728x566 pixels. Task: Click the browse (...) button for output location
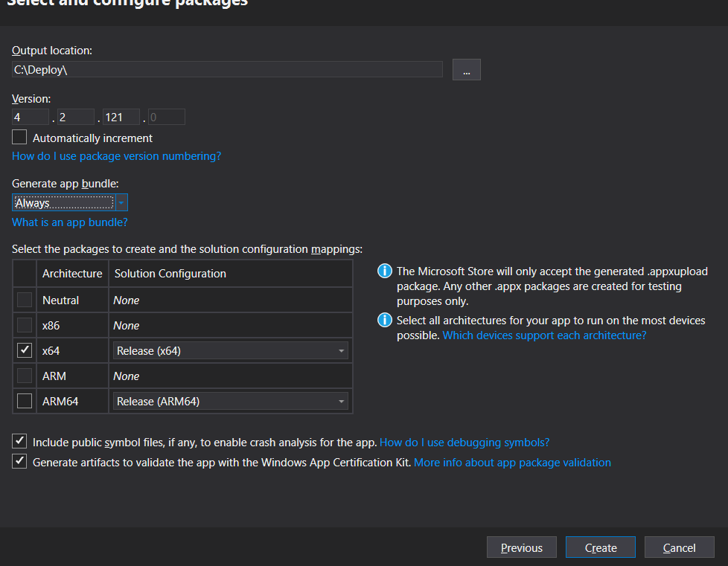point(466,68)
